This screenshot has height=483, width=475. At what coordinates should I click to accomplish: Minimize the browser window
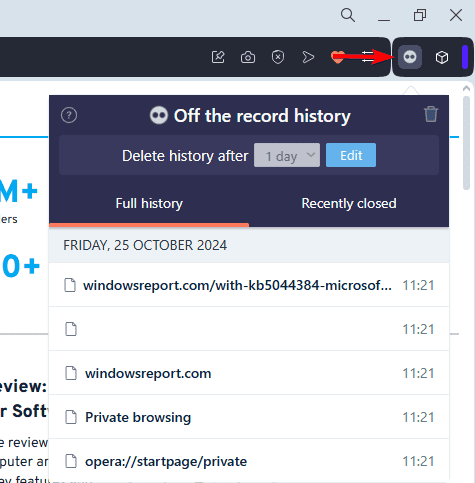(x=384, y=19)
